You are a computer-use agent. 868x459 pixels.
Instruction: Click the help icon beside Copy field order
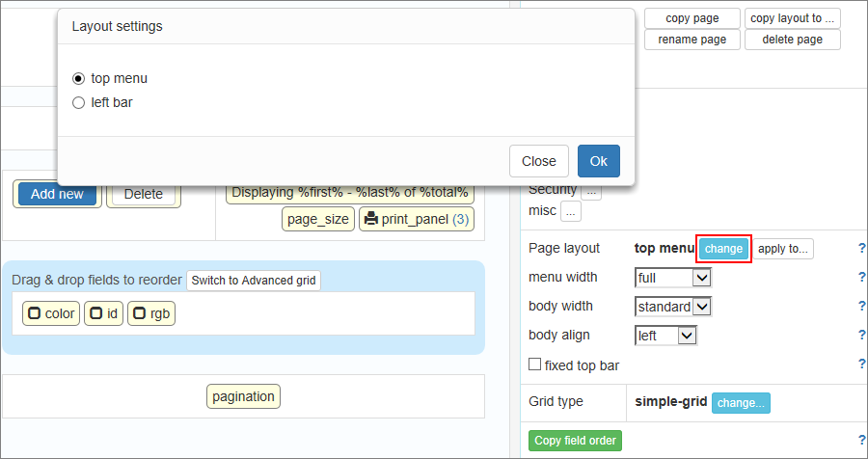(861, 441)
